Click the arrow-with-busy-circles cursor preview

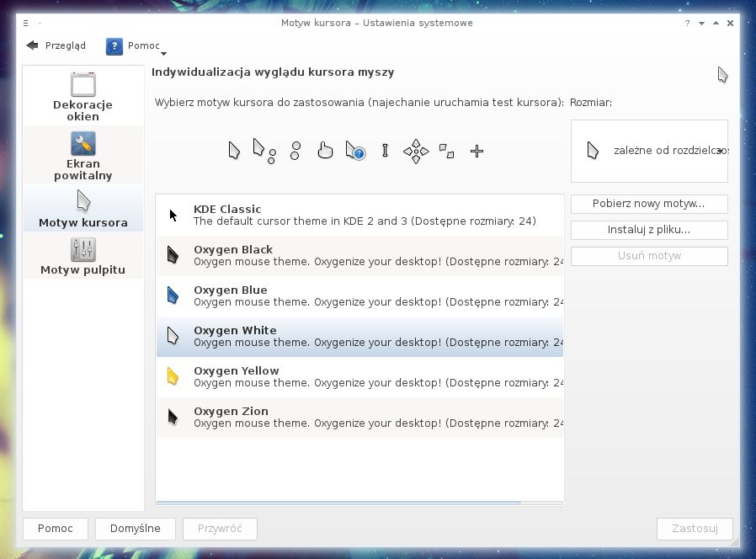click(x=264, y=151)
